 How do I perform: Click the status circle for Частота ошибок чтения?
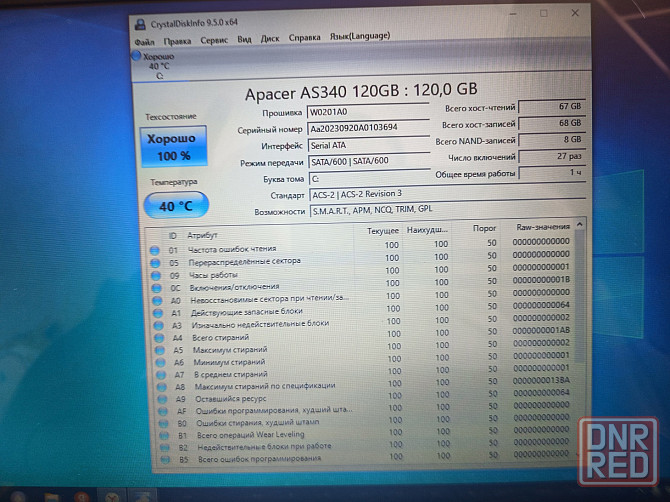click(155, 251)
